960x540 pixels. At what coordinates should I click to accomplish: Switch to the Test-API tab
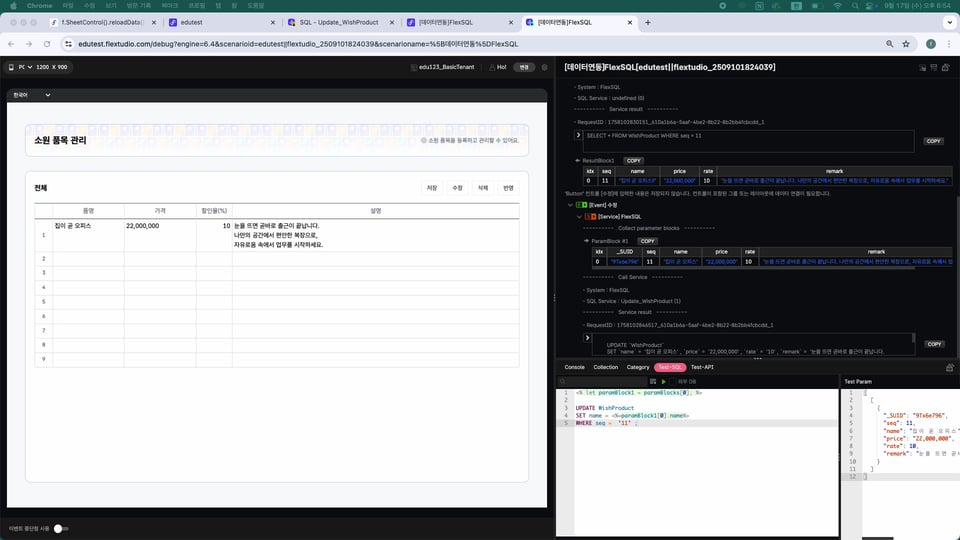pyautogui.click(x=702, y=367)
